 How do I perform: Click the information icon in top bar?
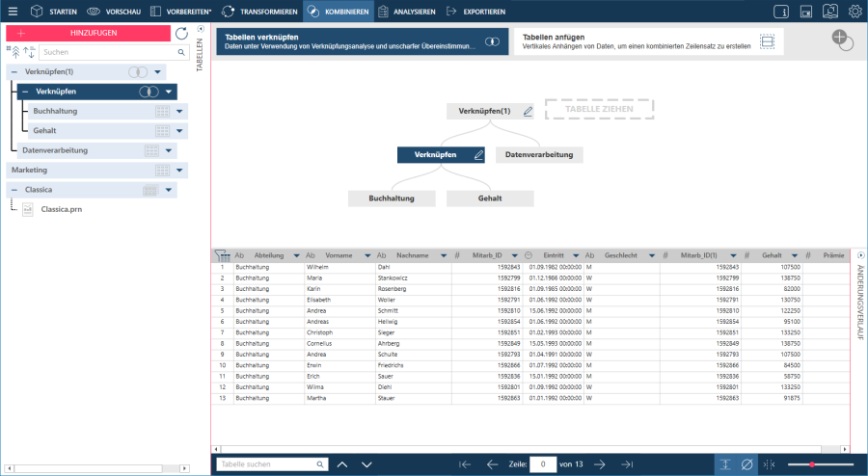point(780,12)
